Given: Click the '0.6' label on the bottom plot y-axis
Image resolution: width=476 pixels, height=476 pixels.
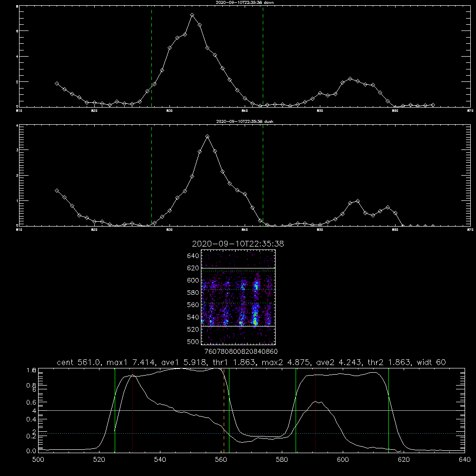Looking at the screenshot, I should click(31, 402).
